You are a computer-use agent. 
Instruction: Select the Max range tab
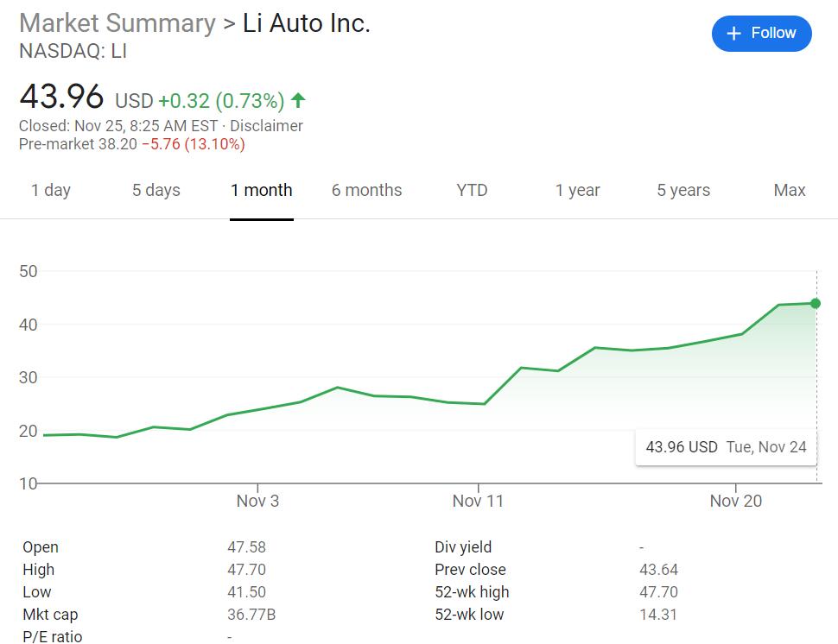789,190
